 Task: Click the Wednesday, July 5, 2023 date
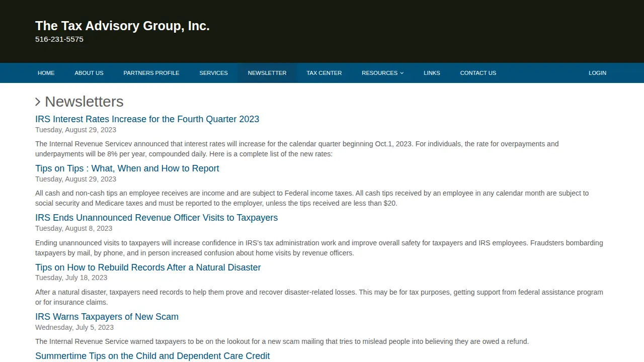[74, 327]
